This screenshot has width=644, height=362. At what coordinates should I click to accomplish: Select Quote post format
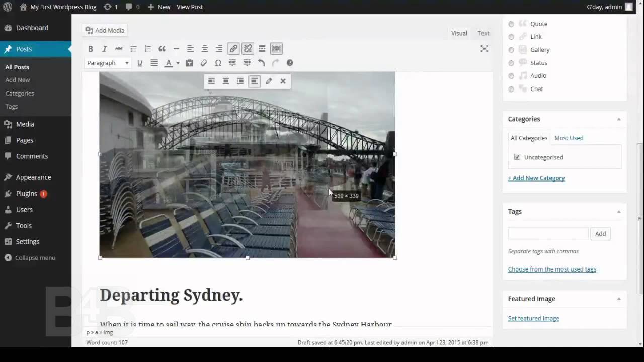coord(511,24)
